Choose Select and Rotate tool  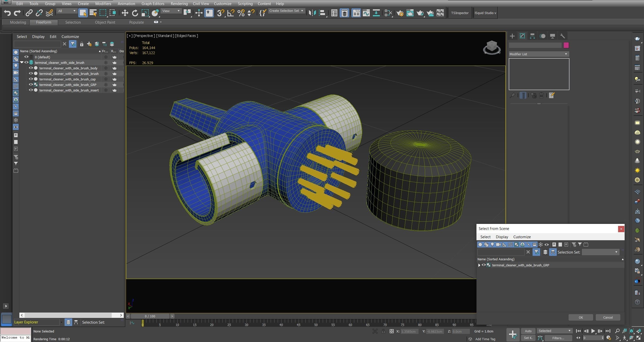(135, 13)
